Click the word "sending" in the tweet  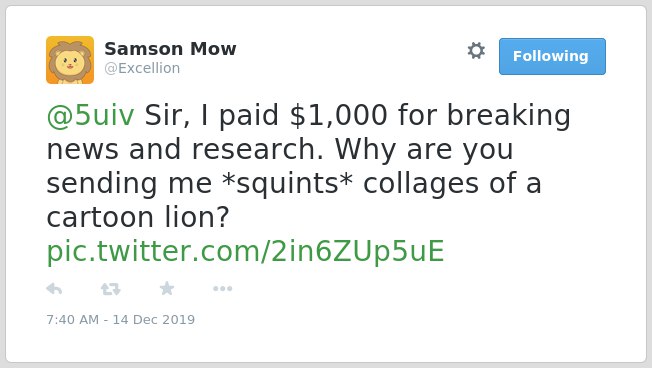[101, 183]
